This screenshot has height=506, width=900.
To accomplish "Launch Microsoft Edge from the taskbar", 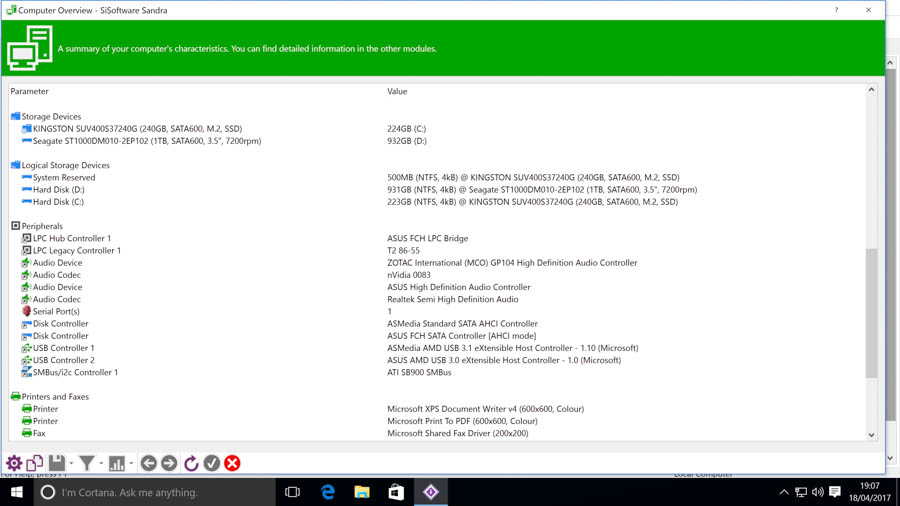I will (328, 492).
